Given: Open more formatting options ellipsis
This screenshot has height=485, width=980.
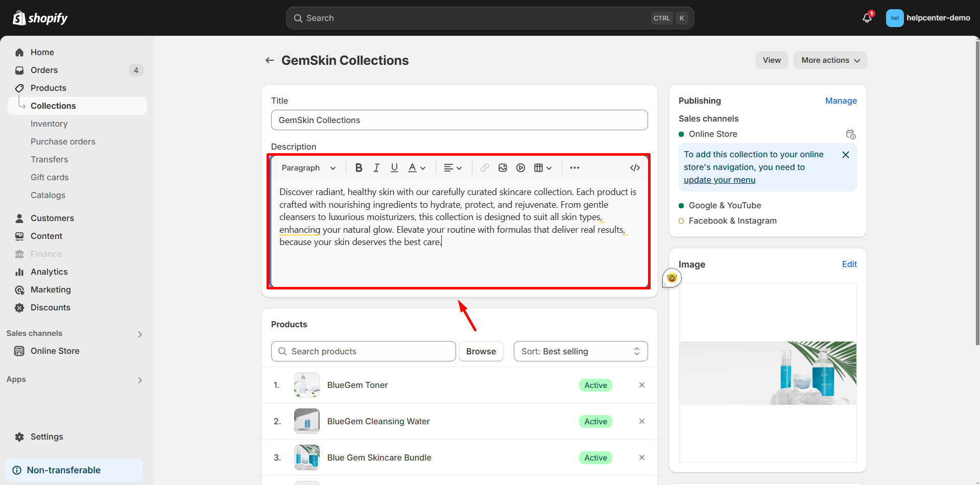Looking at the screenshot, I should pyautogui.click(x=575, y=168).
